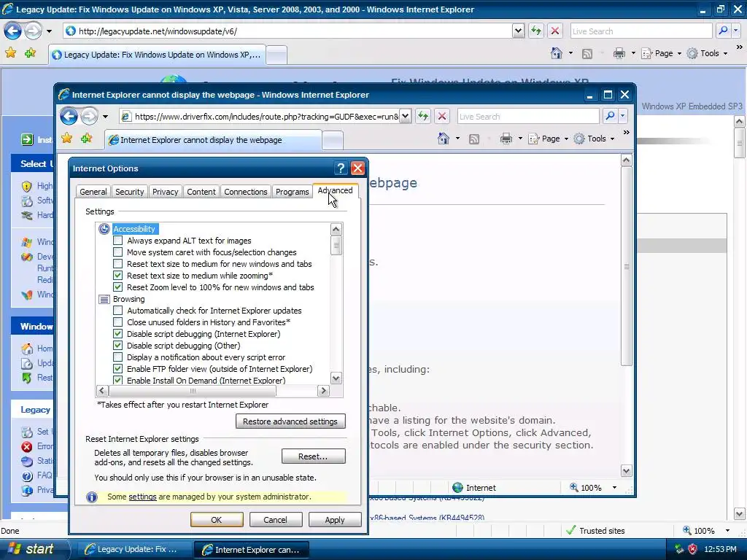Click search magnifier in Legacy Update window
The height and width of the screenshot is (560, 747).
point(723,31)
